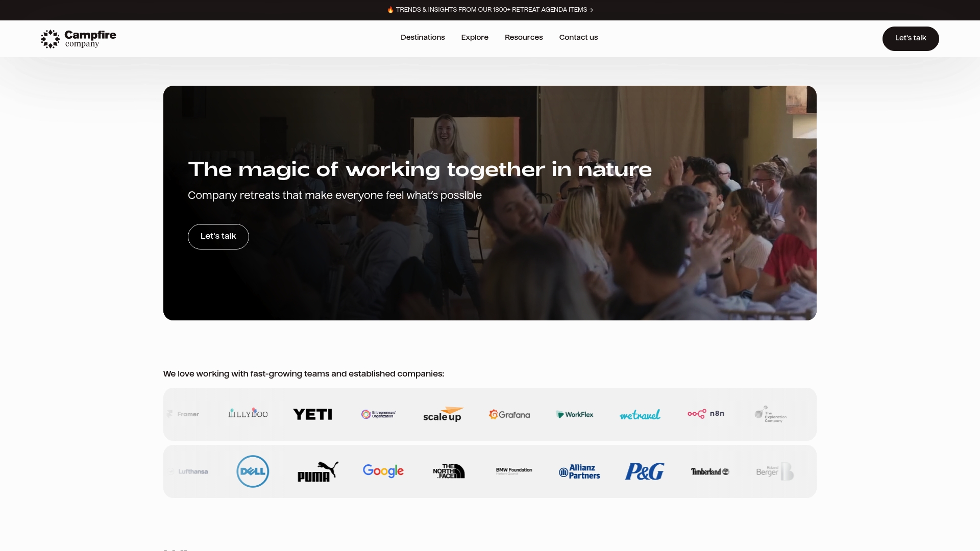Open the Explore menu
The image size is (980, 551).
[x=475, y=38]
